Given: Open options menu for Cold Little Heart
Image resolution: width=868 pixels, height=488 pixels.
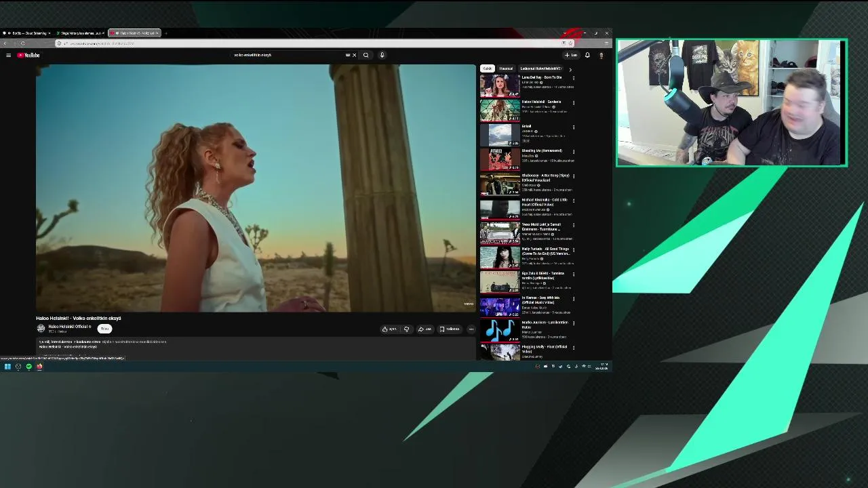Looking at the screenshot, I should (574, 200).
